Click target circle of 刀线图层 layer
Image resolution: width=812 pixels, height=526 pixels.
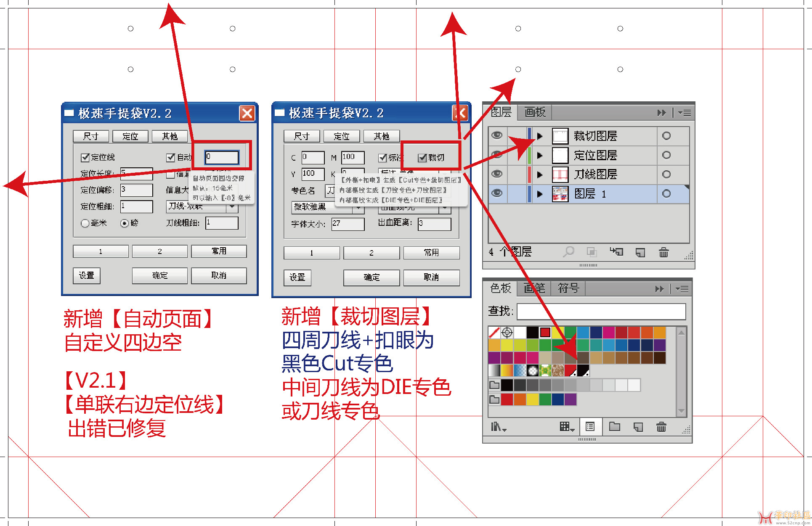(666, 174)
